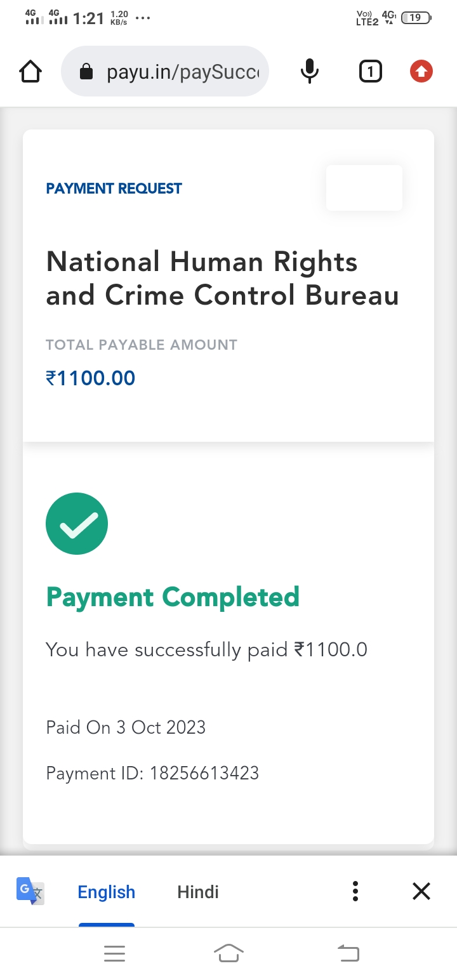Select the English language tab
This screenshot has width=457, height=980.
(106, 892)
